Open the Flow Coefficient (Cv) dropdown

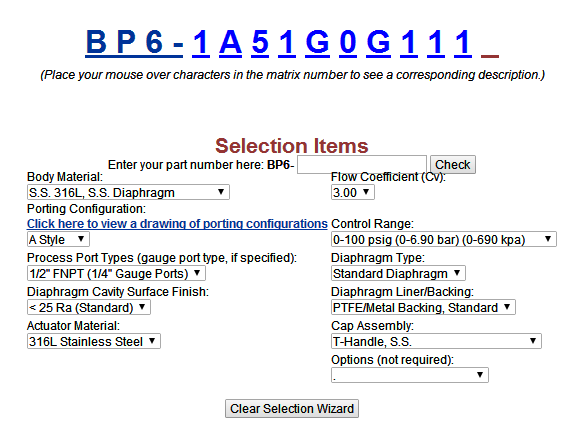353,192
